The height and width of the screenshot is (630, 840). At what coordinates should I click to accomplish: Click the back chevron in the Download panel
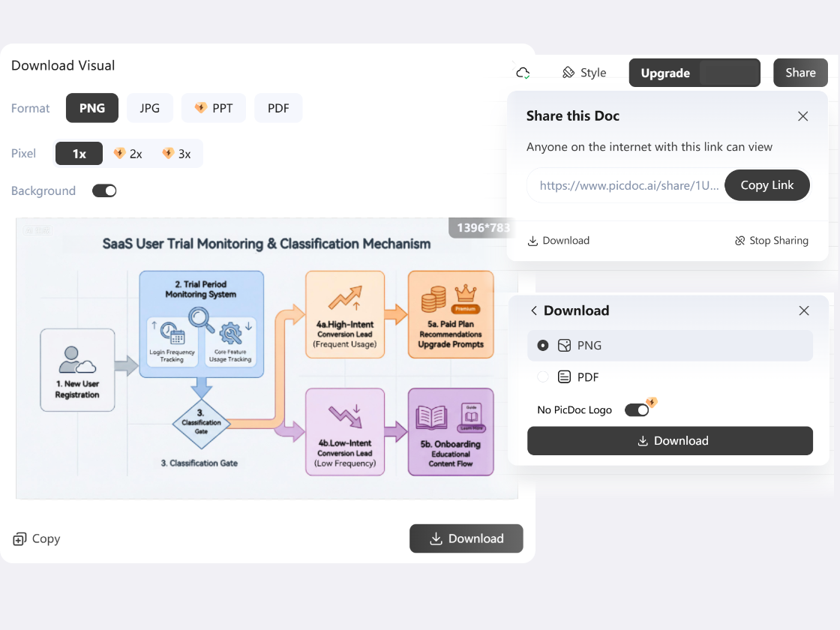[534, 310]
